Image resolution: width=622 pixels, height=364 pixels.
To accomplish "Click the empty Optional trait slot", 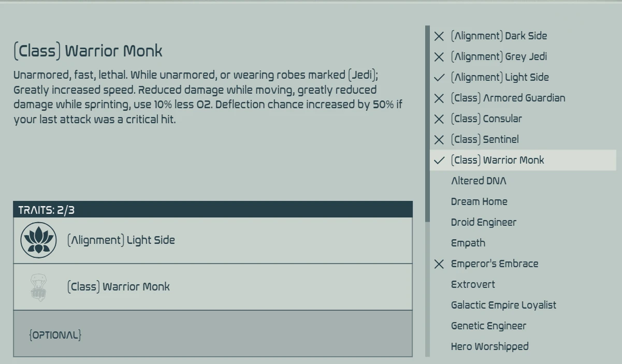I will pyautogui.click(x=213, y=334).
